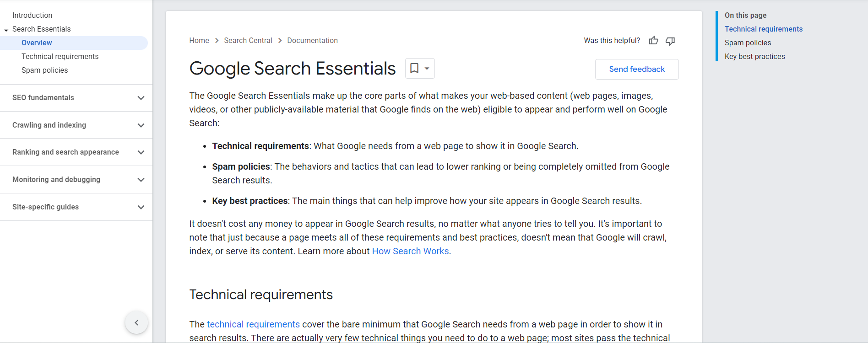
Task: Click the thumbs down not helpful icon
Action: point(670,41)
